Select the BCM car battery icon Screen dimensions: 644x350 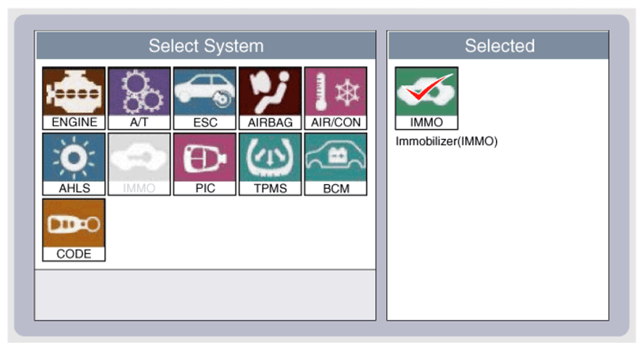pyautogui.click(x=335, y=164)
